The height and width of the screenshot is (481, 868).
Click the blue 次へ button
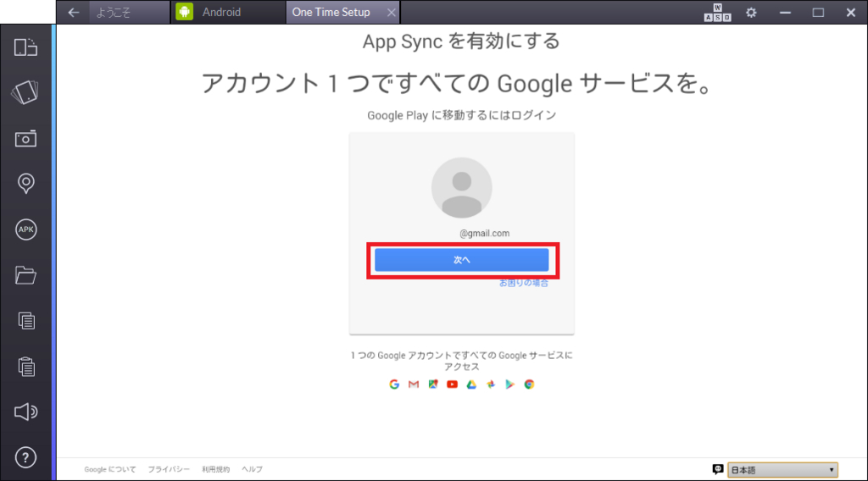(462, 260)
